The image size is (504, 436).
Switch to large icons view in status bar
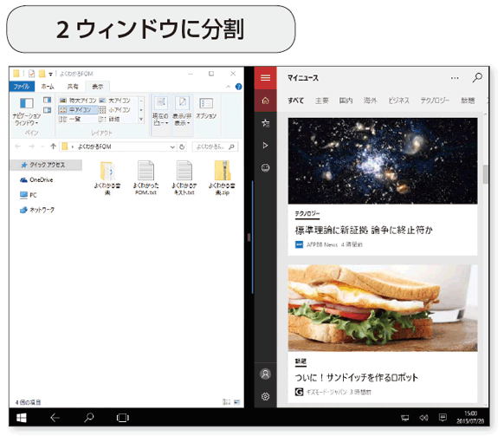[x=237, y=402]
